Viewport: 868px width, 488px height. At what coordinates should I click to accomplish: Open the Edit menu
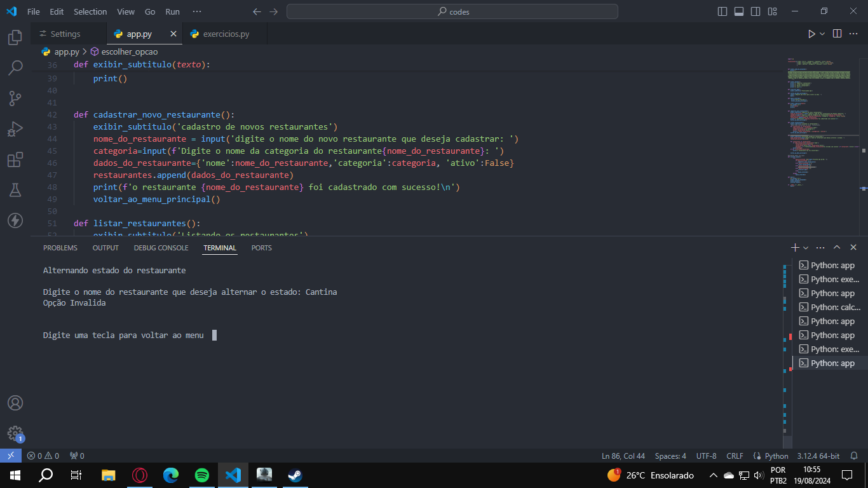pos(57,11)
